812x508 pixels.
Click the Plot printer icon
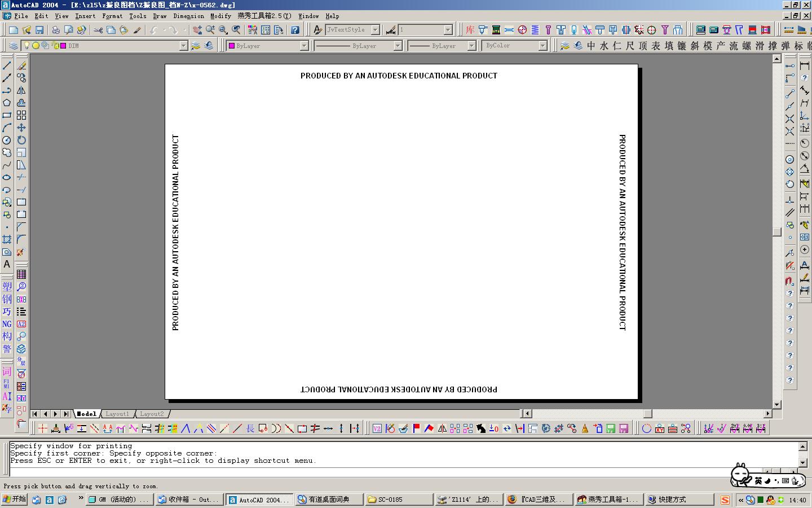coord(56,30)
